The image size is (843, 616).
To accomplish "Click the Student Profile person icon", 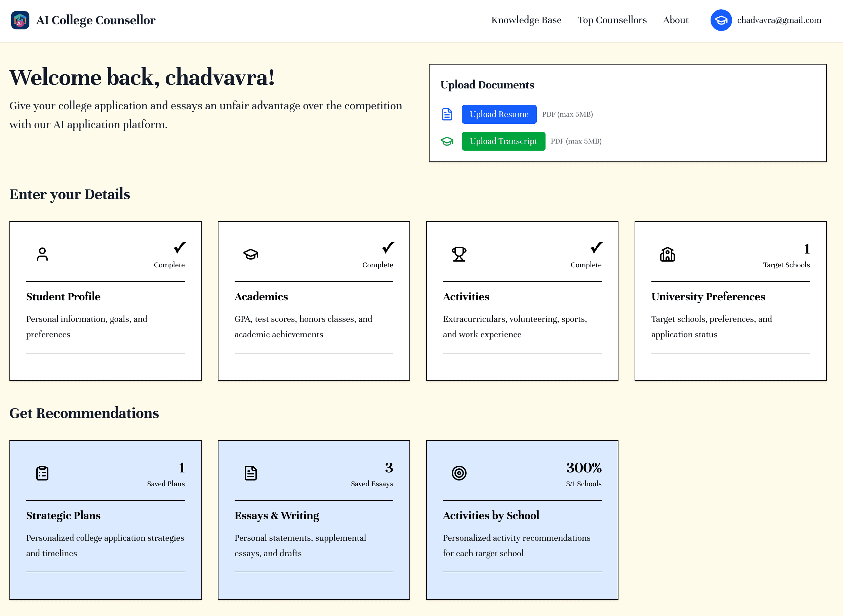I will [42, 254].
